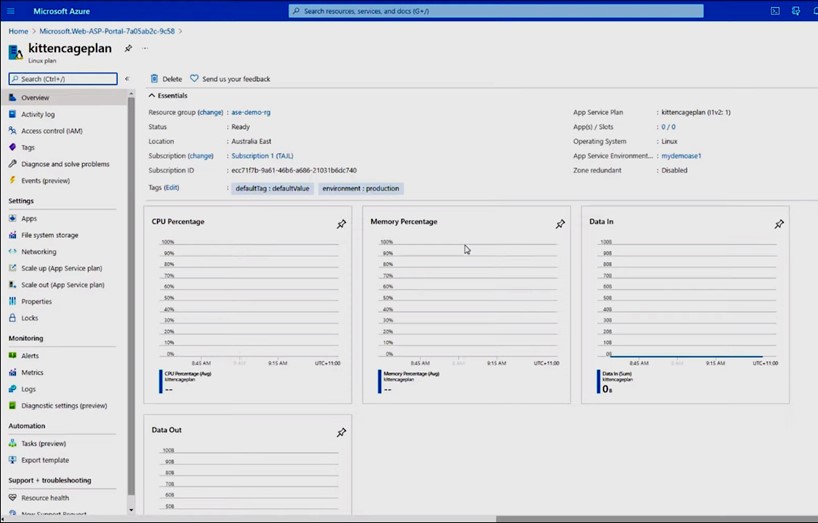The height and width of the screenshot is (523, 818).
Task: Open the directories and subscriptions filter icon
Action: tap(796, 11)
